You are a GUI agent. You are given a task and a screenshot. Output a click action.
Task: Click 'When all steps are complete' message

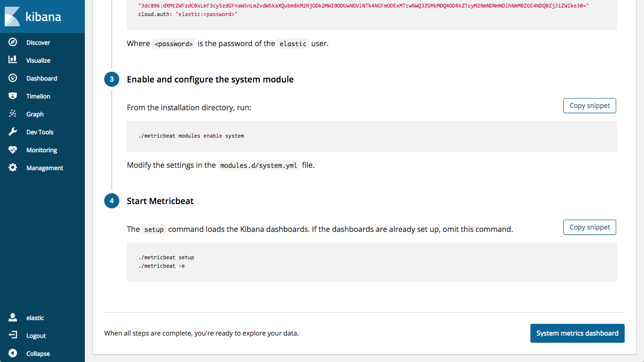(201, 333)
